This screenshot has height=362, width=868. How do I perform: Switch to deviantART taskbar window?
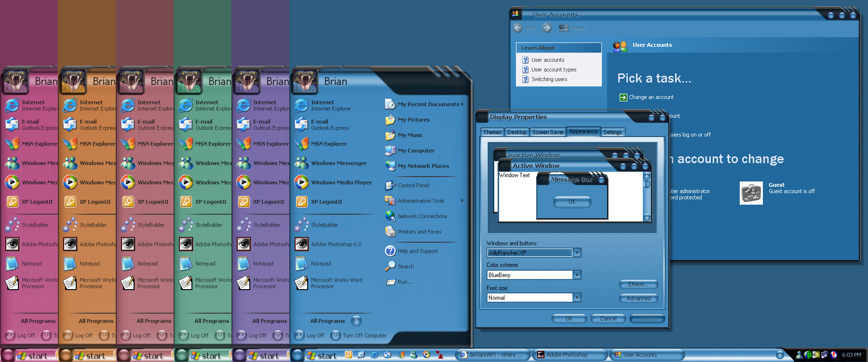[x=492, y=355]
